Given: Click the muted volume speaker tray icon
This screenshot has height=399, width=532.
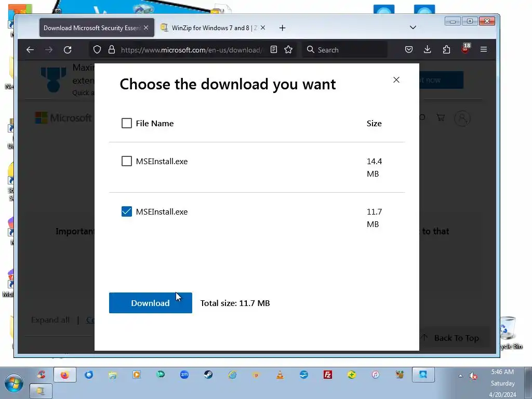Looking at the screenshot, I should point(473,376).
